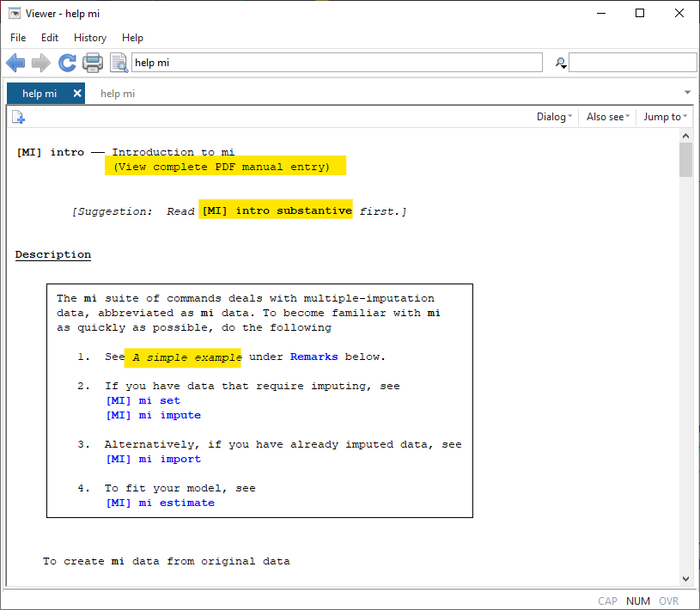Click the scrollbar up arrow
The image size is (700, 610).
coord(685,135)
